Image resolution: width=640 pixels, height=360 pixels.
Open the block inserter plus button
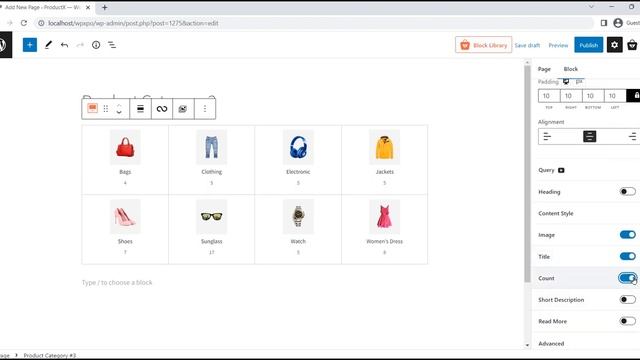pyautogui.click(x=30, y=45)
